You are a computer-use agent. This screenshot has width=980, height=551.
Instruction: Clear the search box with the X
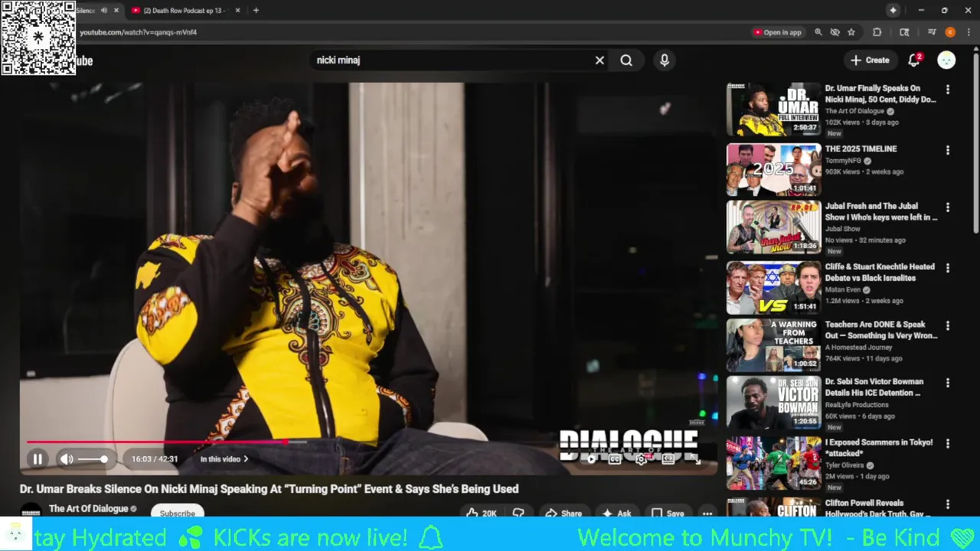click(599, 60)
